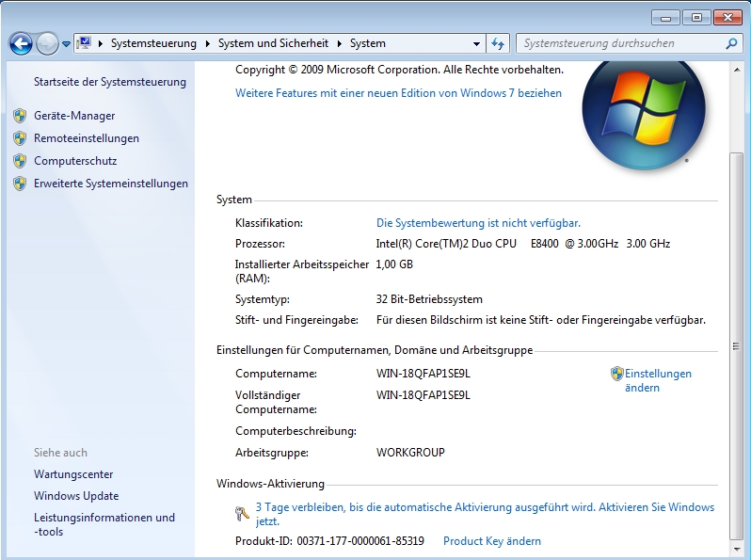Expand arrow after Systemsteuerung breadcrumb
This screenshot has height=560, width=751.
pos(208,43)
